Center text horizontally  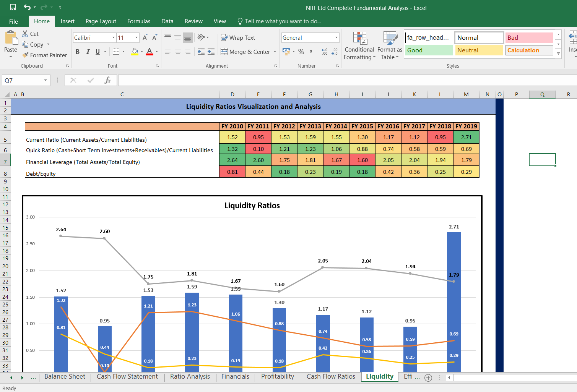point(178,52)
